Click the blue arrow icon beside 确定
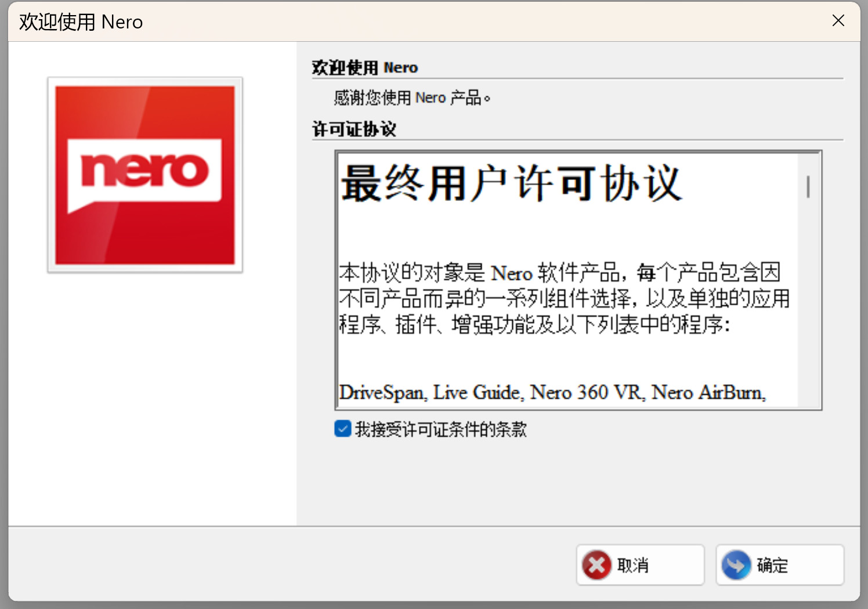The image size is (868, 609). (736, 565)
